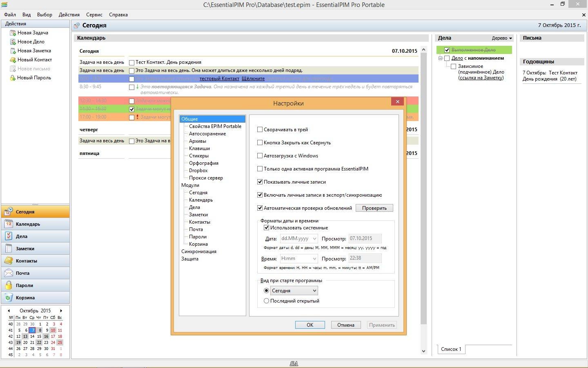Go to previous month in mini calendar
Screen dimensions: 588x368
9,311
